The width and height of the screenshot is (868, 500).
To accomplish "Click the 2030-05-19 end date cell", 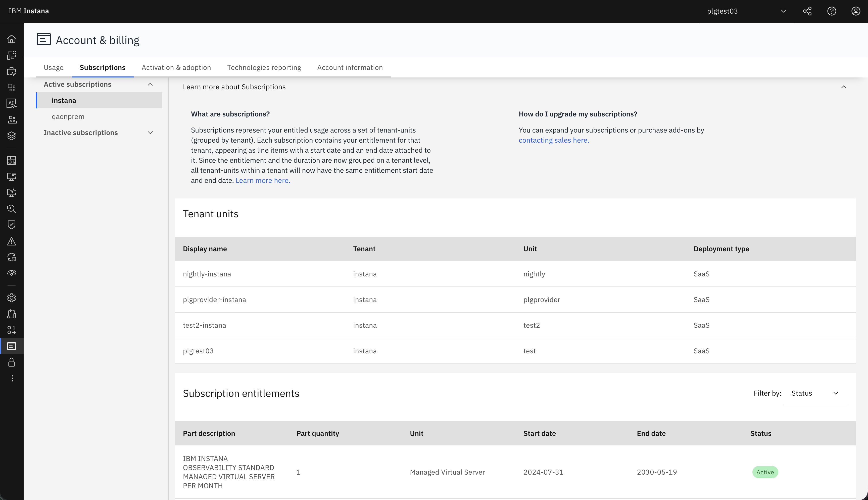I will pos(657,472).
